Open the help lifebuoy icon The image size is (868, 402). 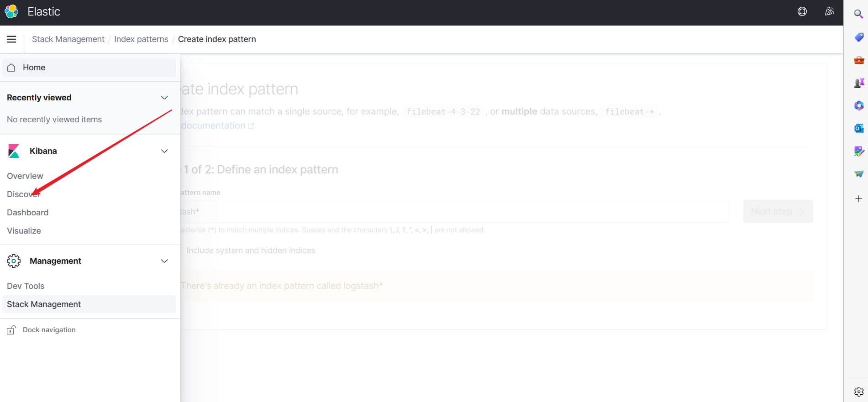802,12
